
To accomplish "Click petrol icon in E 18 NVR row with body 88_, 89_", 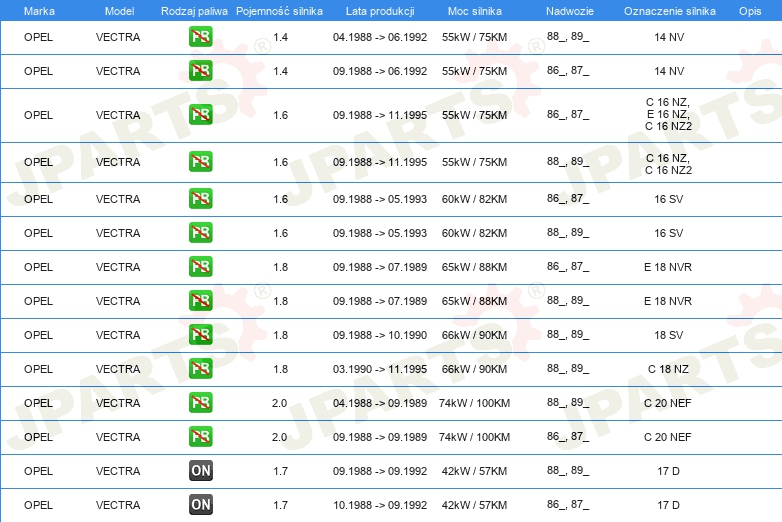I will pyautogui.click(x=200, y=301).
